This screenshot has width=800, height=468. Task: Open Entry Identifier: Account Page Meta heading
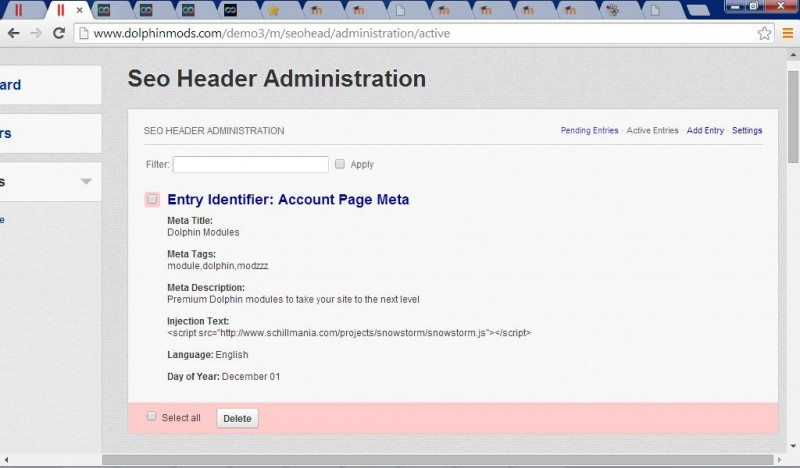pyautogui.click(x=288, y=200)
